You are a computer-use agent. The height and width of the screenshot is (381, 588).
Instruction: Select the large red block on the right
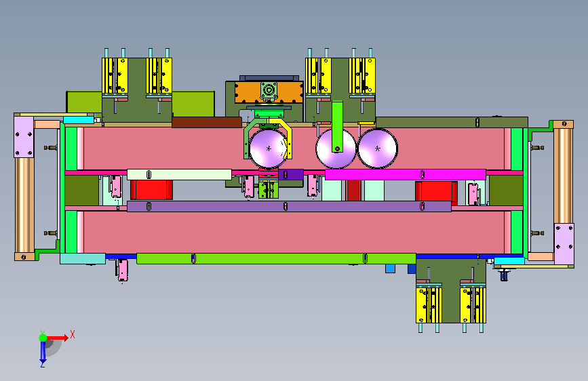pyautogui.click(x=436, y=191)
